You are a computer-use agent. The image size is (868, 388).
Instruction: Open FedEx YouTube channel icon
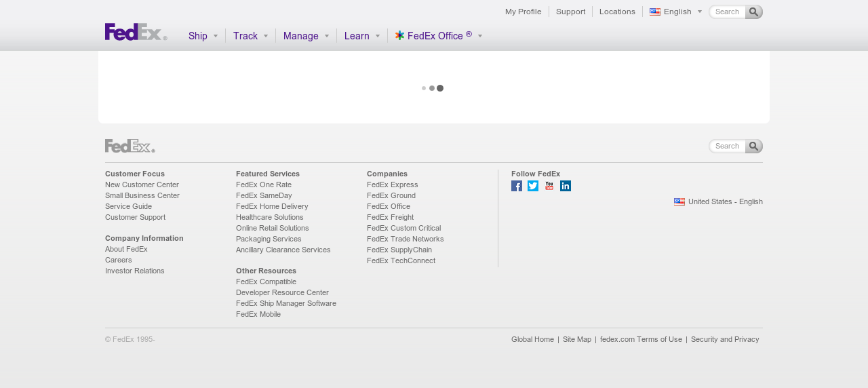(x=549, y=186)
